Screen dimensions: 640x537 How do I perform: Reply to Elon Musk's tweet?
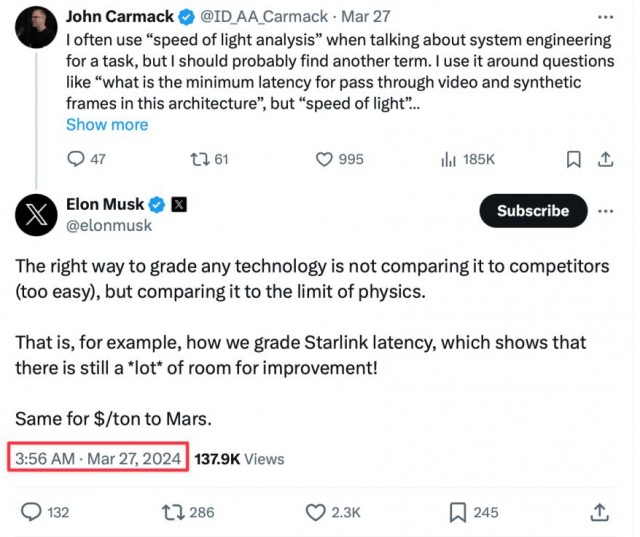click(32, 512)
